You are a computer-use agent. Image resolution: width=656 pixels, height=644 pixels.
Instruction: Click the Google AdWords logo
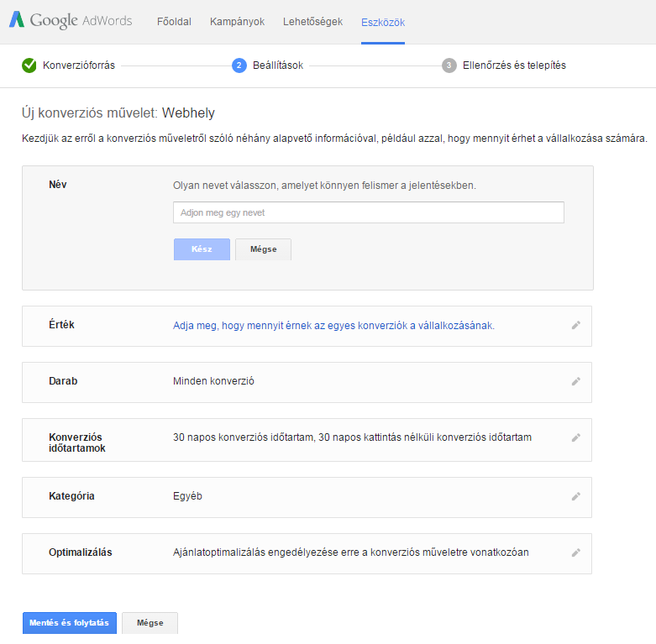click(x=71, y=20)
